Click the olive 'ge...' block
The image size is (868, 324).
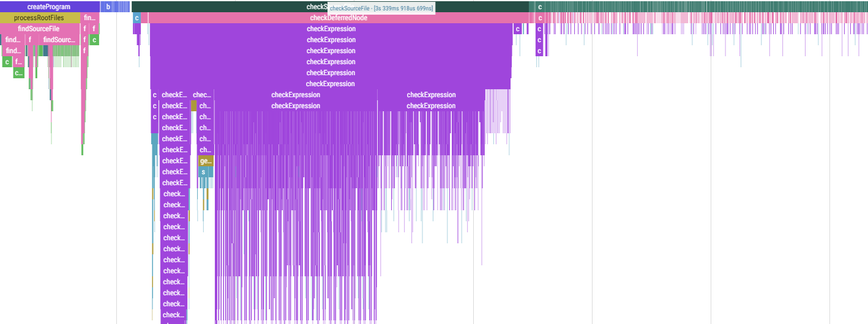coord(206,161)
